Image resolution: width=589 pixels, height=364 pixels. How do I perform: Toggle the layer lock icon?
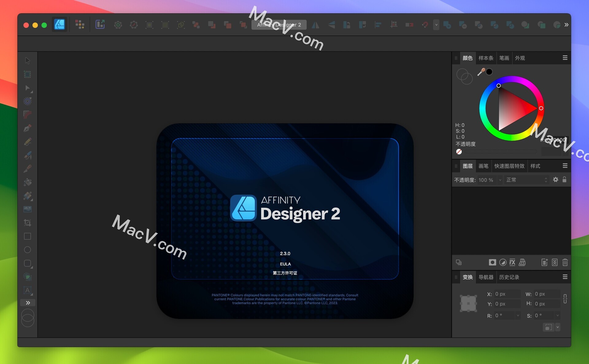point(564,180)
